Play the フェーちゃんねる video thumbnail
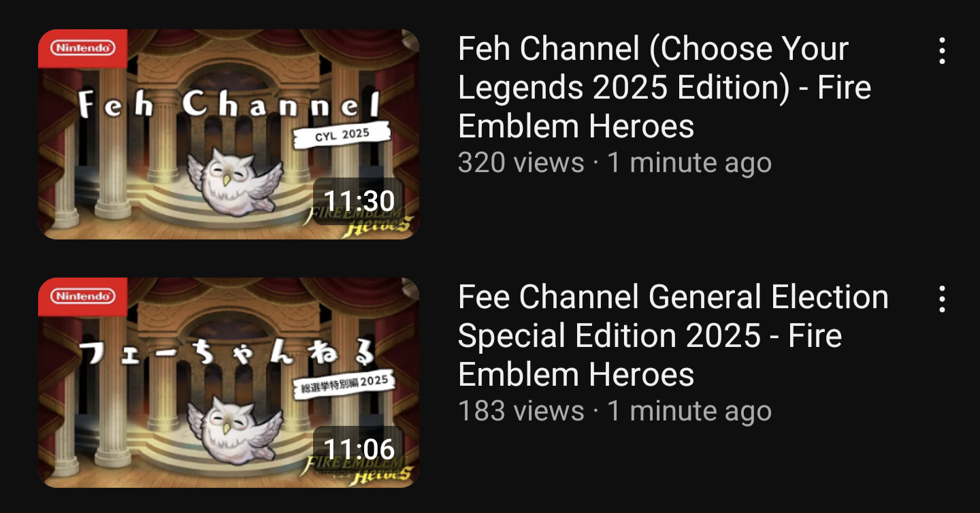This screenshot has width=980, height=513. click(x=228, y=382)
